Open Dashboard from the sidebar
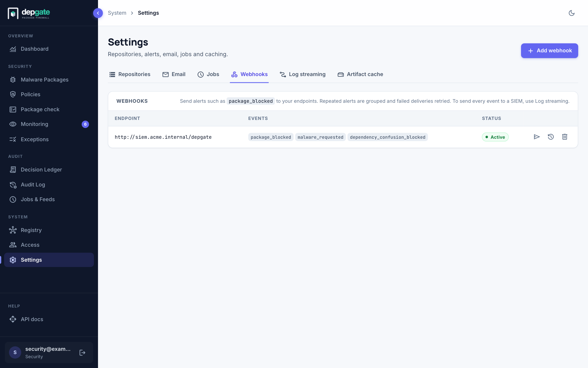The width and height of the screenshot is (588, 368). [49, 49]
